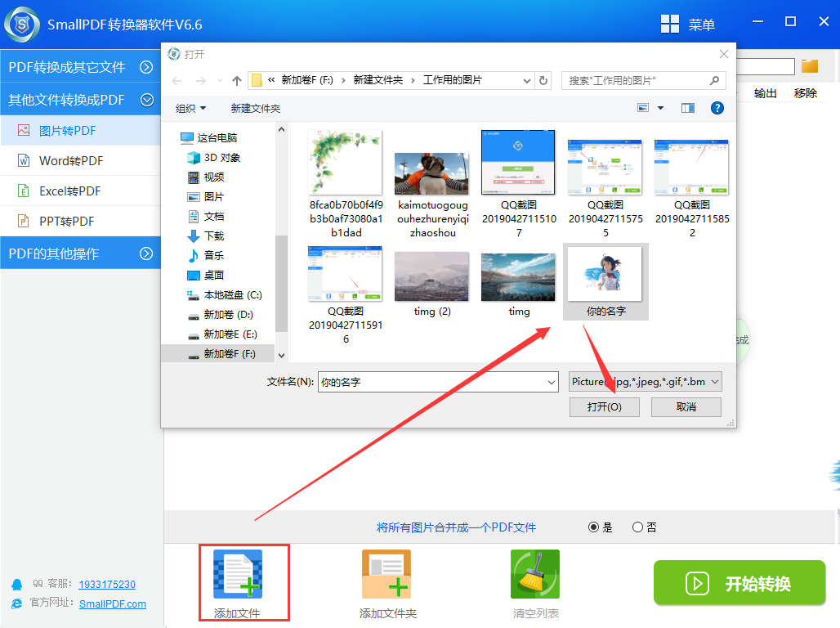Select 否 radio for merging images

point(637,527)
